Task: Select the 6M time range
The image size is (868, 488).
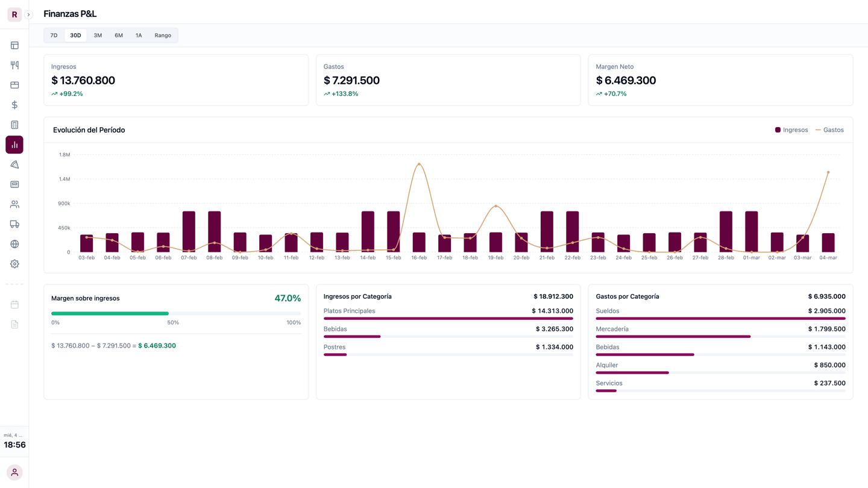Action: [119, 36]
